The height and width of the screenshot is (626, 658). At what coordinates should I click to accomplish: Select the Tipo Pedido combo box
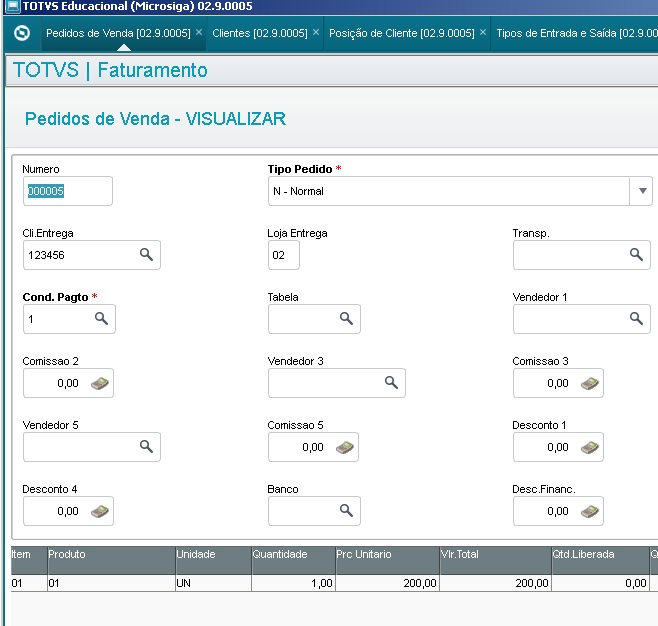(x=460, y=191)
